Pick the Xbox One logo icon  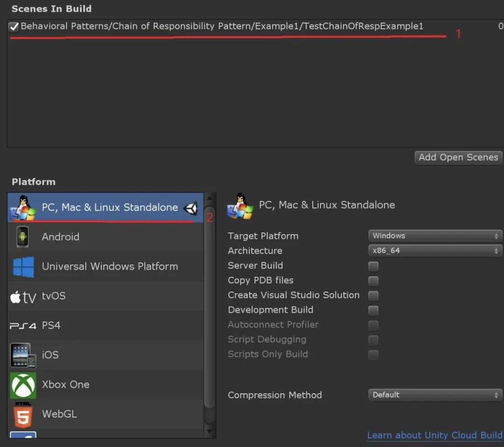pos(23,385)
